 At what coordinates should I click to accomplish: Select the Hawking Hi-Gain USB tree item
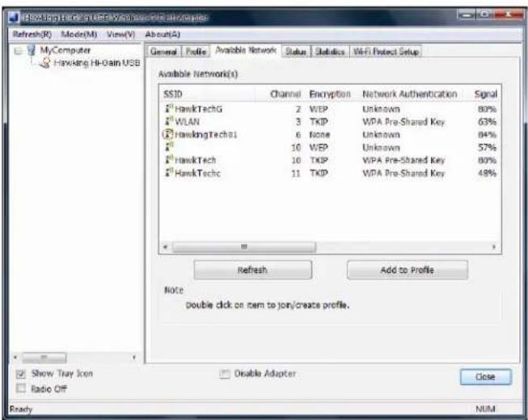click(x=97, y=63)
